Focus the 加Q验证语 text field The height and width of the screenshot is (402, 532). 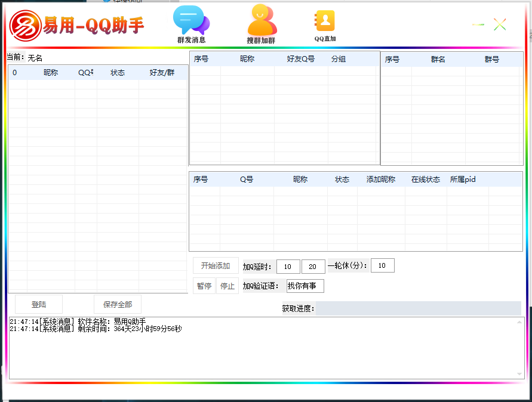point(305,286)
